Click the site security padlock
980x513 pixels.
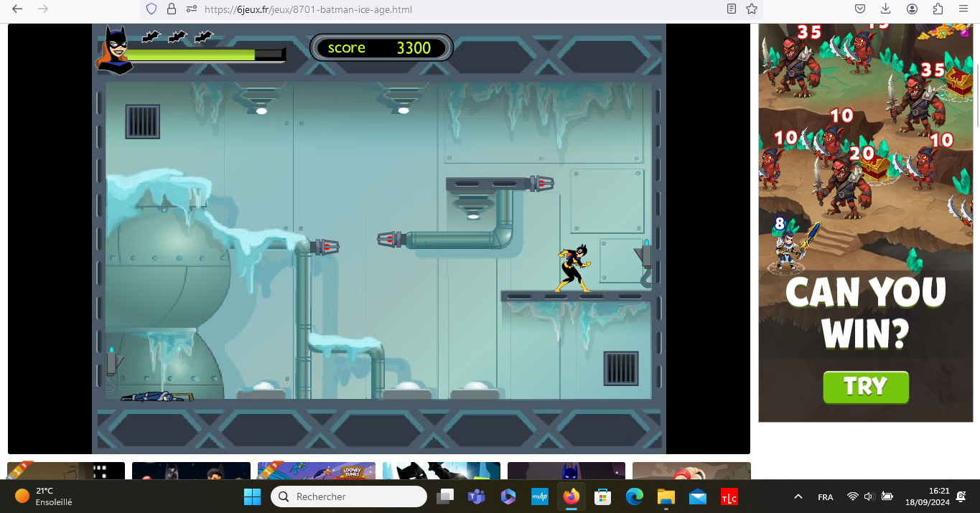pos(171,9)
